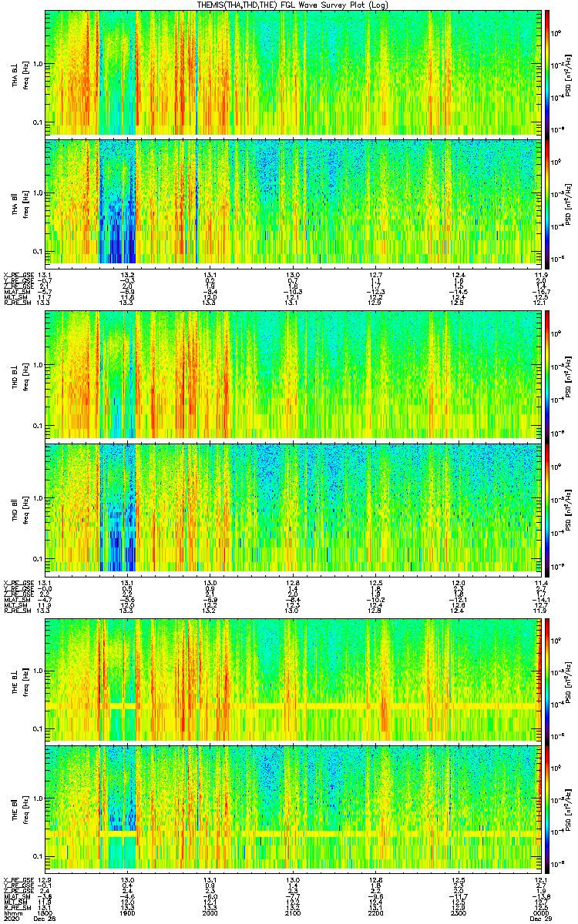The image size is (578, 924).
Task: Click the THD B-perpendicular spectrogram panel
Action: click(292, 374)
